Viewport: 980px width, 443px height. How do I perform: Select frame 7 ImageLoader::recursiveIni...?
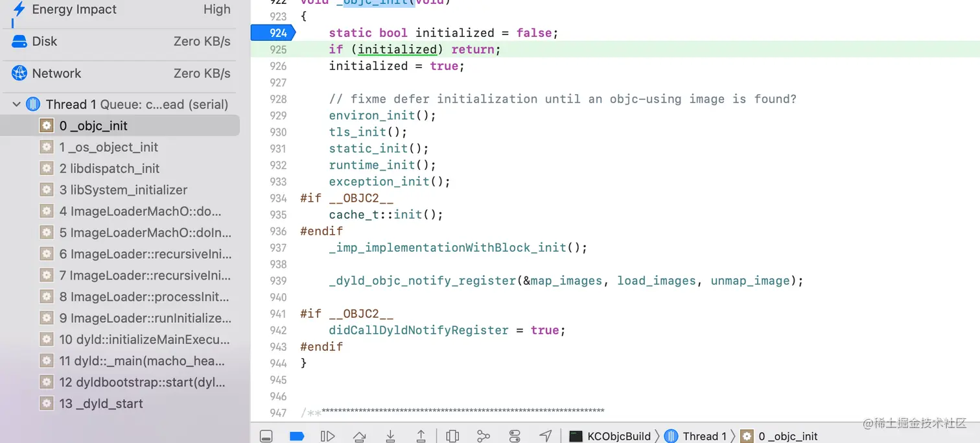[x=120, y=276]
